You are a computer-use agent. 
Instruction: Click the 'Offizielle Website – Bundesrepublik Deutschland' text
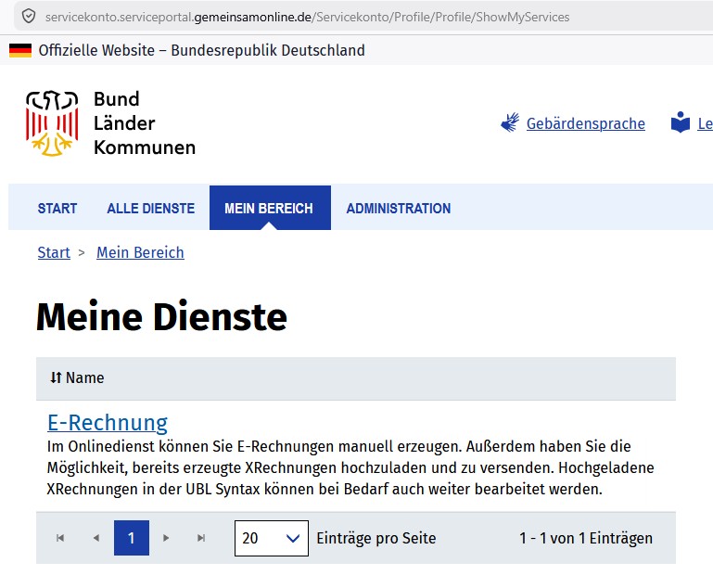pyautogui.click(x=201, y=50)
